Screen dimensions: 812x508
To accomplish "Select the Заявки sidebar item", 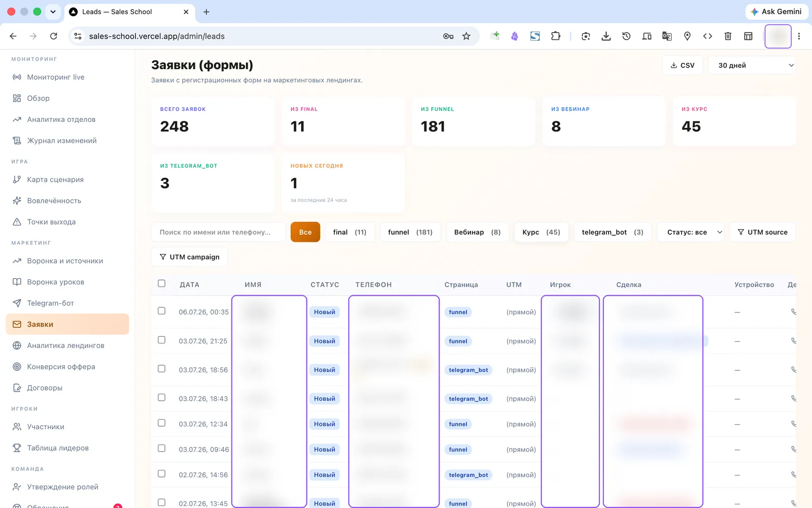I will point(67,324).
